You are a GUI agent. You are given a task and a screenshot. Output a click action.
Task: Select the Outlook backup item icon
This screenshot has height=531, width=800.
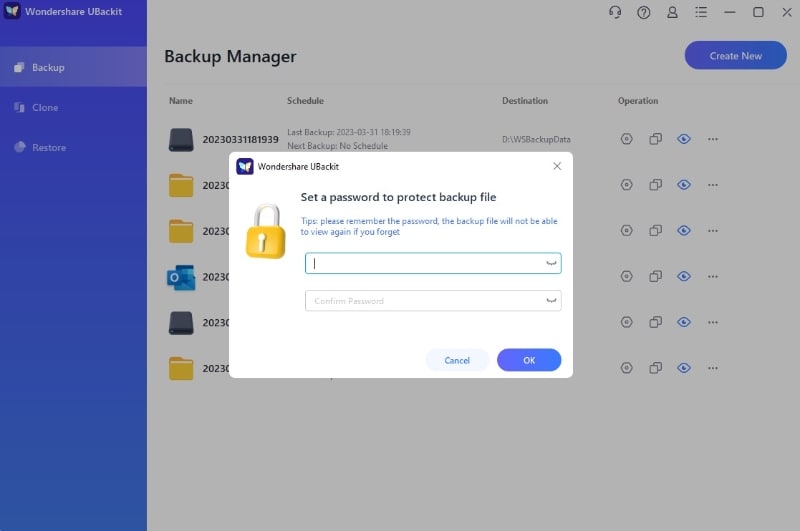tap(181, 277)
